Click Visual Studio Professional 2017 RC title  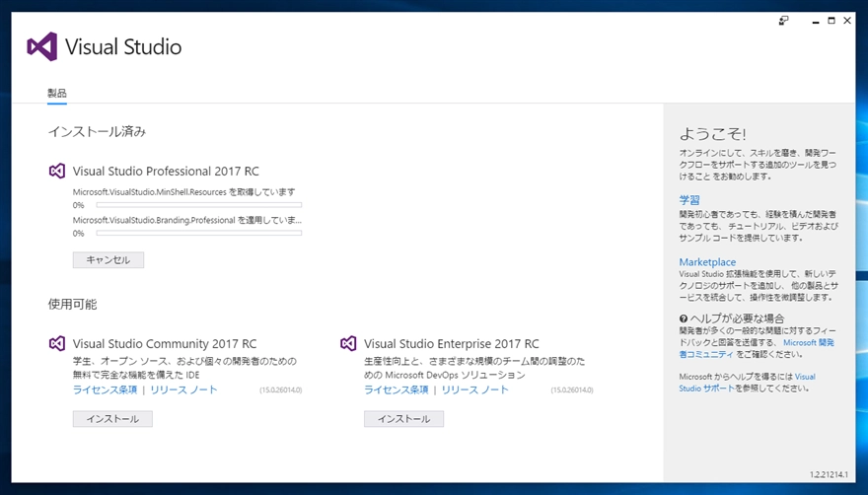click(x=166, y=172)
